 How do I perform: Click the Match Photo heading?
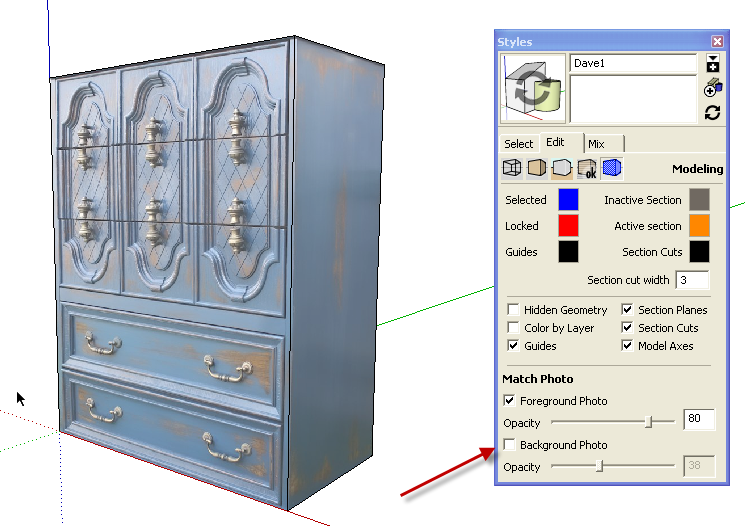[538, 379]
